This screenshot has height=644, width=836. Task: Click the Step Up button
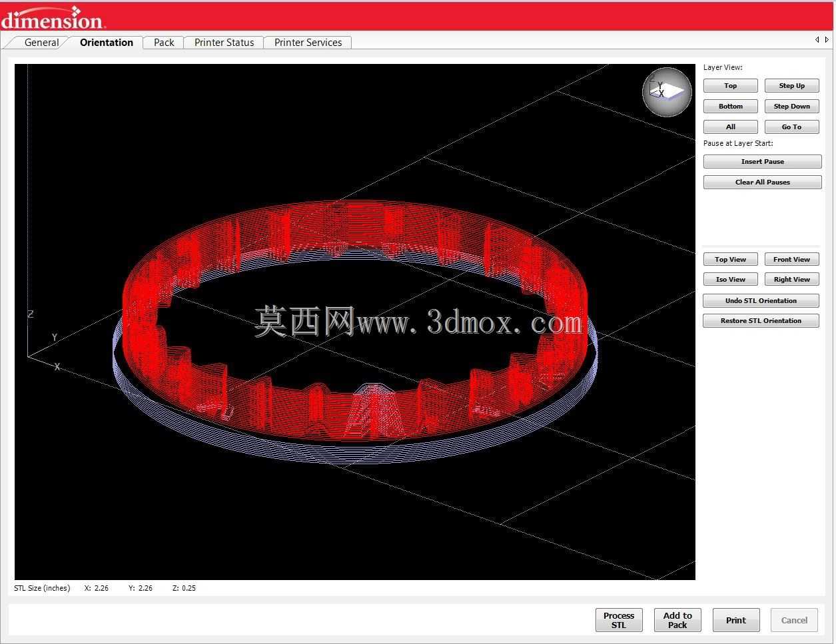(x=791, y=86)
